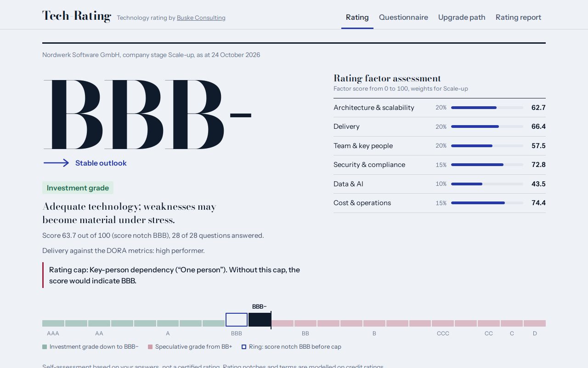Click the 72.8 factor score
This screenshot has height=368, width=588.
(538, 165)
